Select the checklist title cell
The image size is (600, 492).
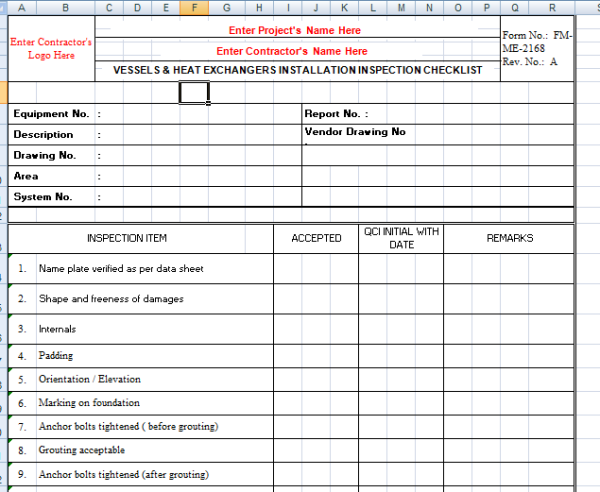[297, 70]
